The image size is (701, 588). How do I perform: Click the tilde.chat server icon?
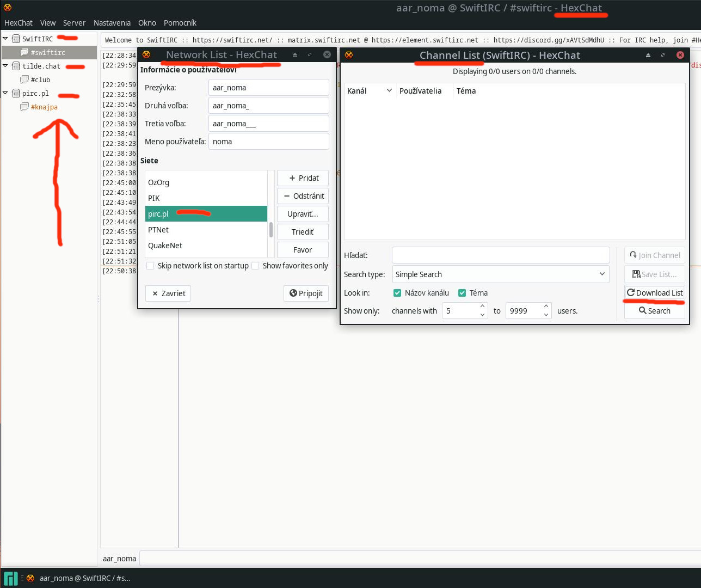coord(16,66)
